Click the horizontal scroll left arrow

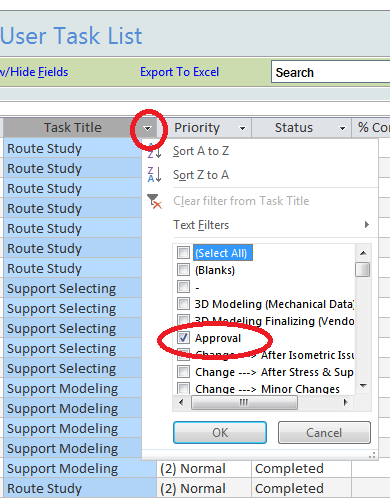[181, 402]
